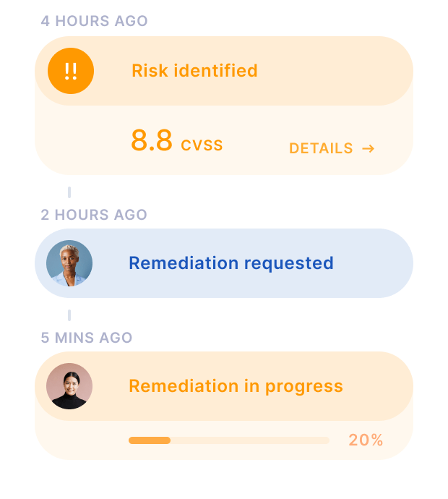Viewport: 448px width, 499px height.
Task: Select the 2 HOURS AGO timestamp
Action: tap(94, 215)
